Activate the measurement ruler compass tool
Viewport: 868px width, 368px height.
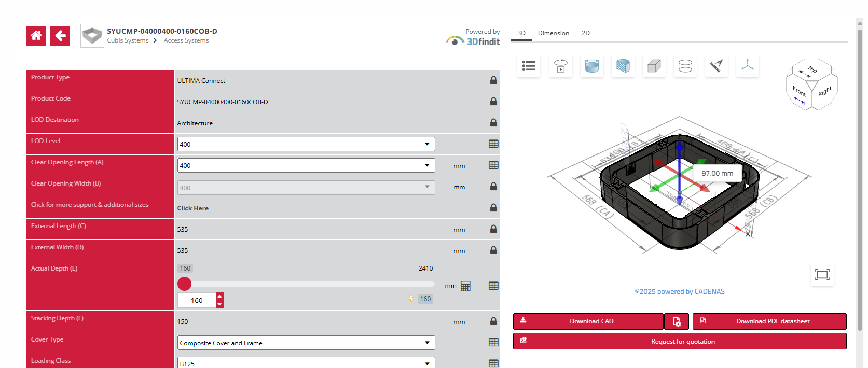[x=716, y=66]
